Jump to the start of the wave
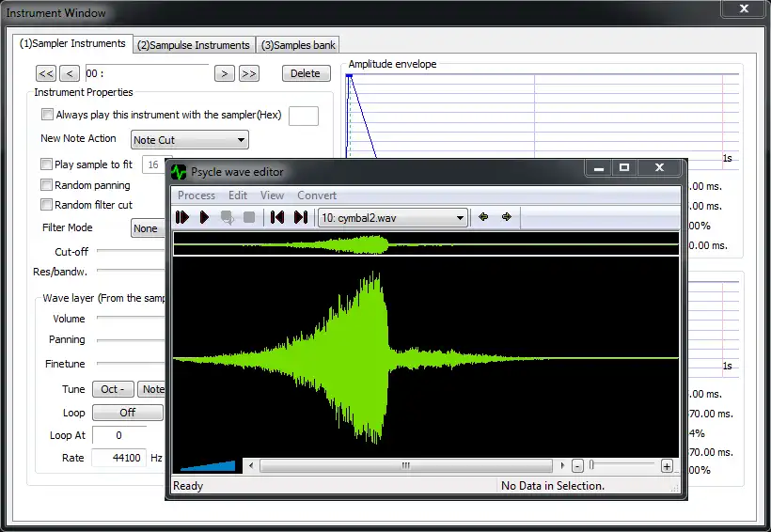 277,217
